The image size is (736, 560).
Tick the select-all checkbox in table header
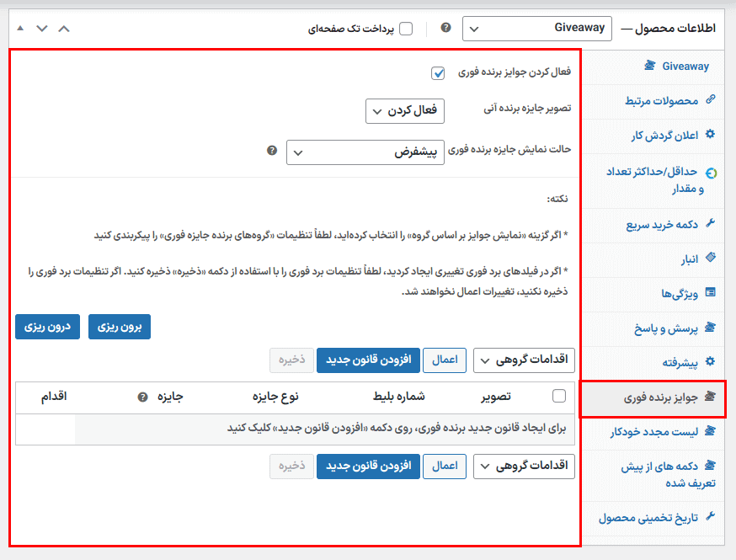(x=559, y=396)
